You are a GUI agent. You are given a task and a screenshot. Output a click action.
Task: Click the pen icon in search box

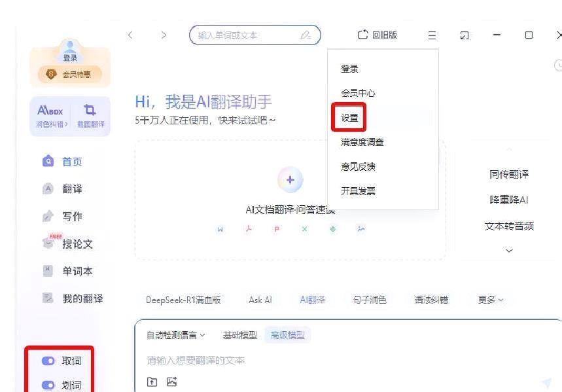tap(306, 35)
